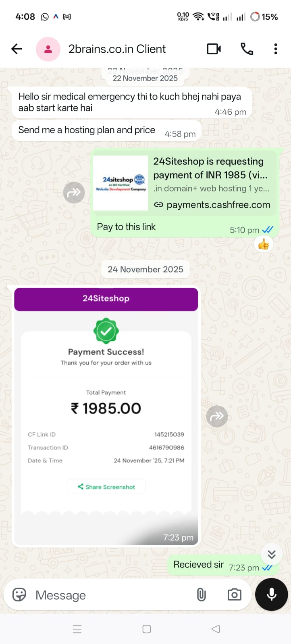Open 24Siteshop link preview thumbnail
291x644 pixels.
[121, 183]
